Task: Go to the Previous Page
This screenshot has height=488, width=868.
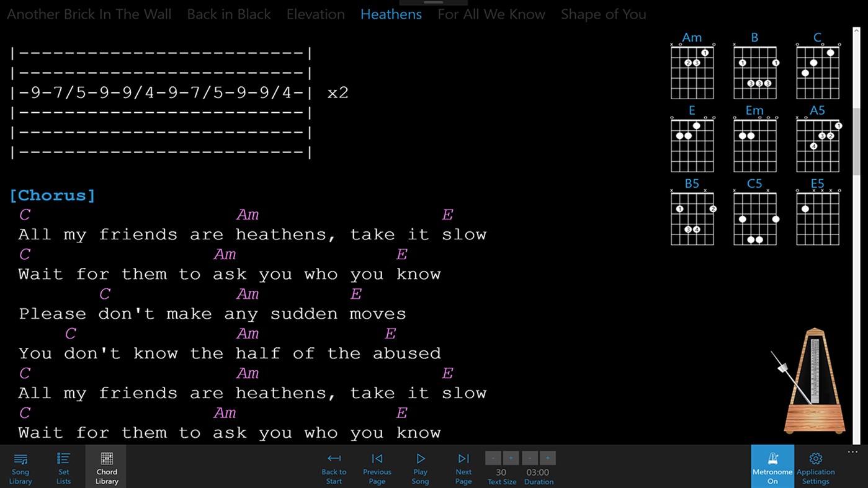Action: [x=377, y=466]
